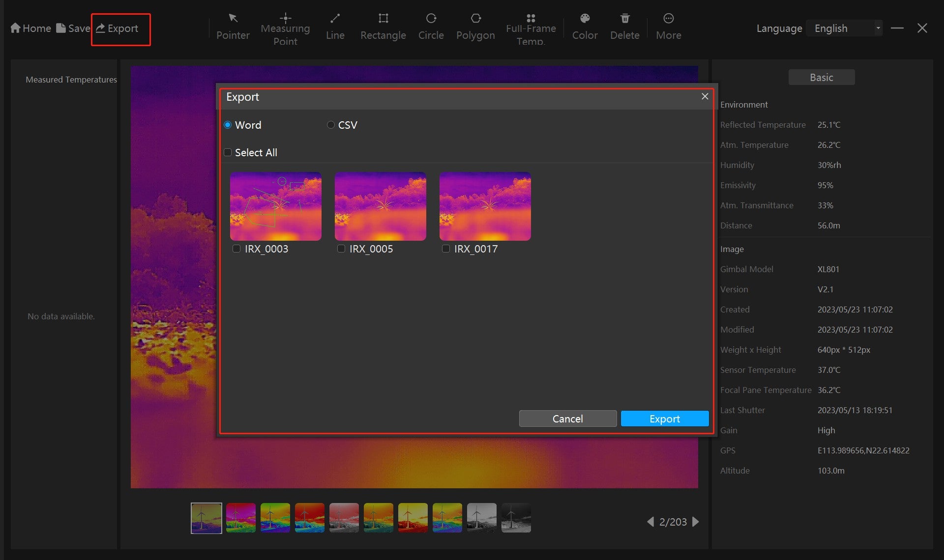The height and width of the screenshot is (560, 944).
Task: Choose the Rectangle measurement tool
Action: (x=383, y=26)
